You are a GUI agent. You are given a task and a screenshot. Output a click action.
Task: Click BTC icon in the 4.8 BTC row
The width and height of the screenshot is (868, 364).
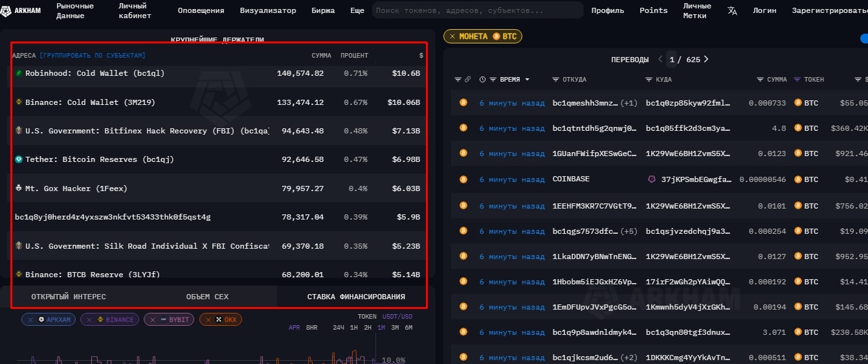(797, 128)
